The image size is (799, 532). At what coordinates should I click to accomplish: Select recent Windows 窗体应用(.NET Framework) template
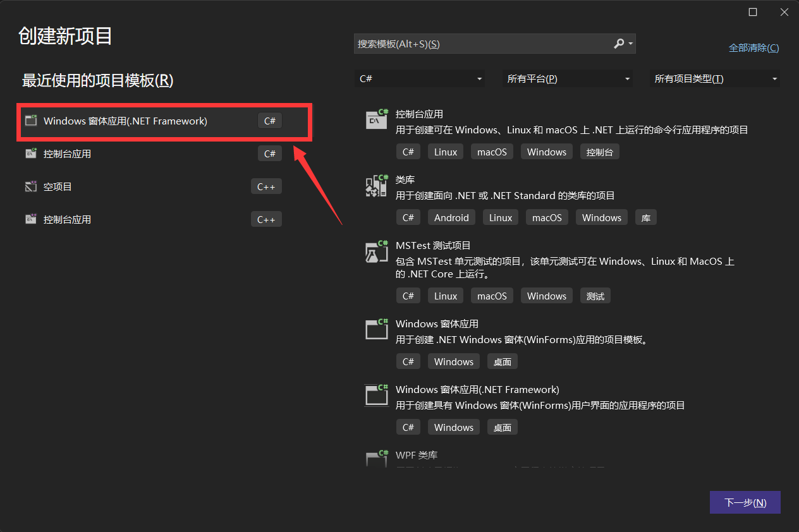(164, 121)
